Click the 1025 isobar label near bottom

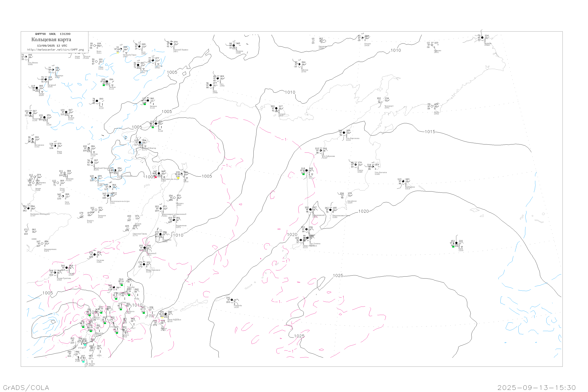click(x=299, y=336)
